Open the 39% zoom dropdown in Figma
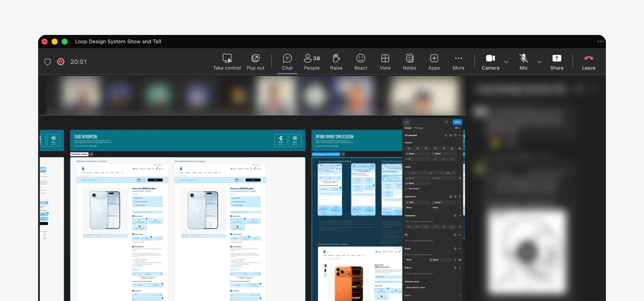This screenshot has width=644, height=301. pyautogui.click(x=458, y=128)
